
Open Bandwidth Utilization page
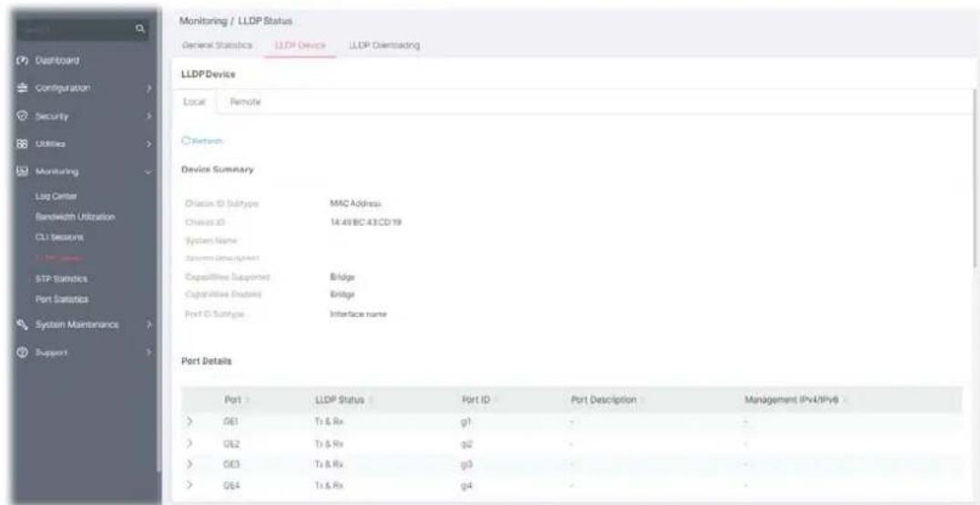point(75,216)
